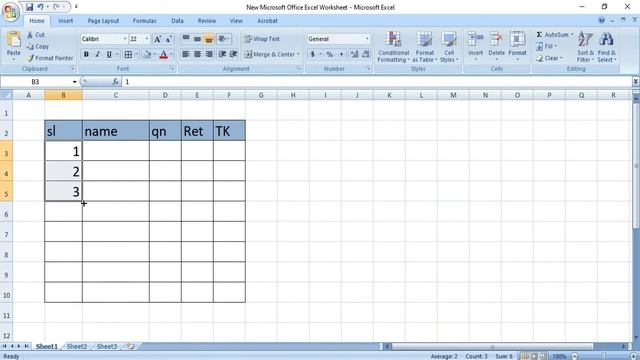This screenshot has width=640, height=360.
Task: Expand the Name Box dropdown arrow
Action: tap(74, 82)
